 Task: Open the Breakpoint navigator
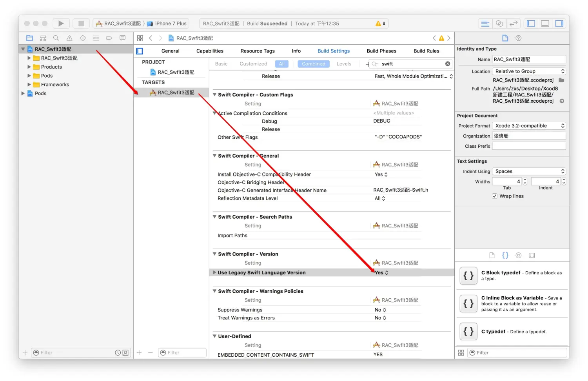click(109, 38)
